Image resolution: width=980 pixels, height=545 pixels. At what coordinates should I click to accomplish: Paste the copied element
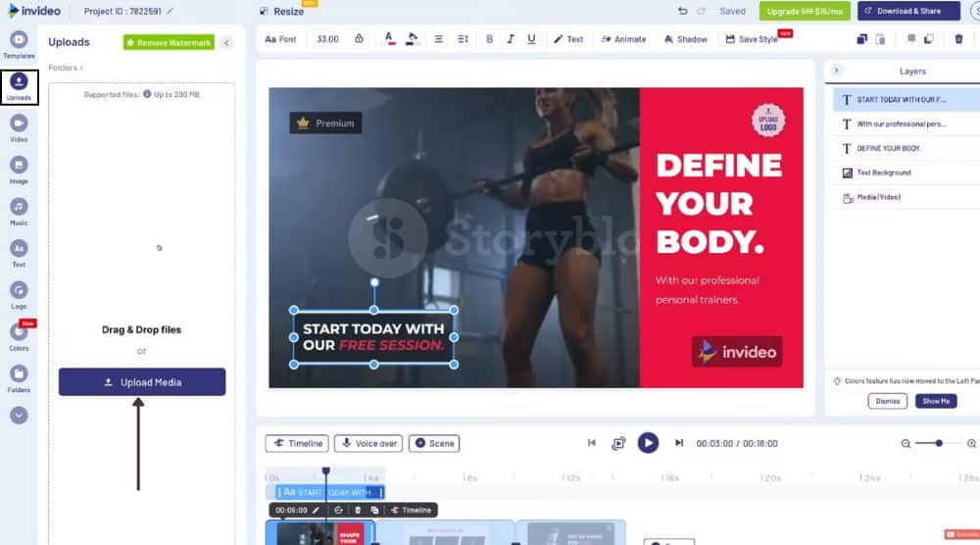pos(881,39)
